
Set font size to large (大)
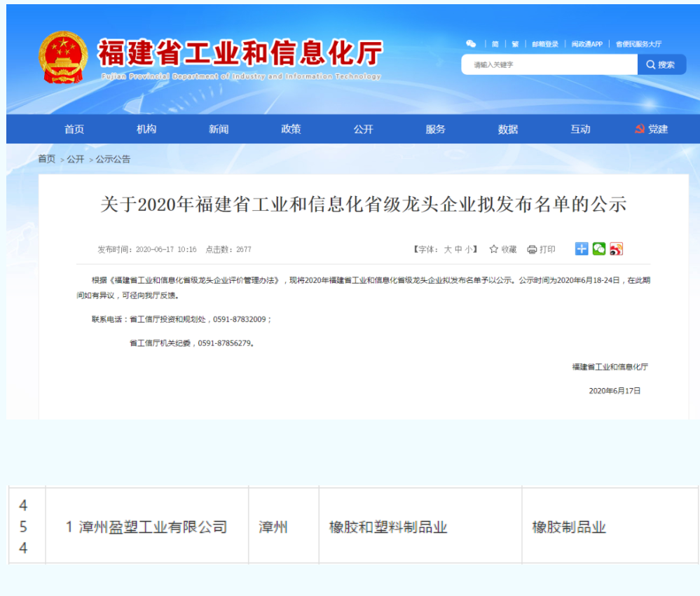tap(447, 249)
